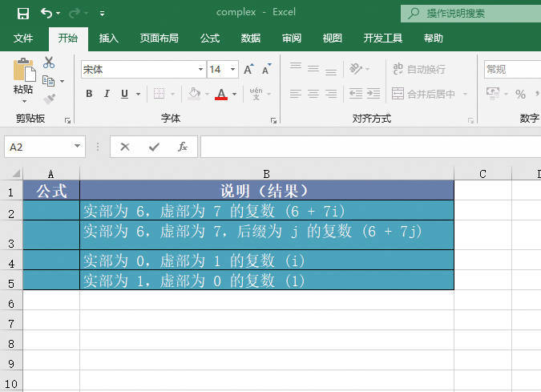The height and width of the screenshot is (392, 541).
Task: Click the increase indent icon
Action: (x=373, y=94)
